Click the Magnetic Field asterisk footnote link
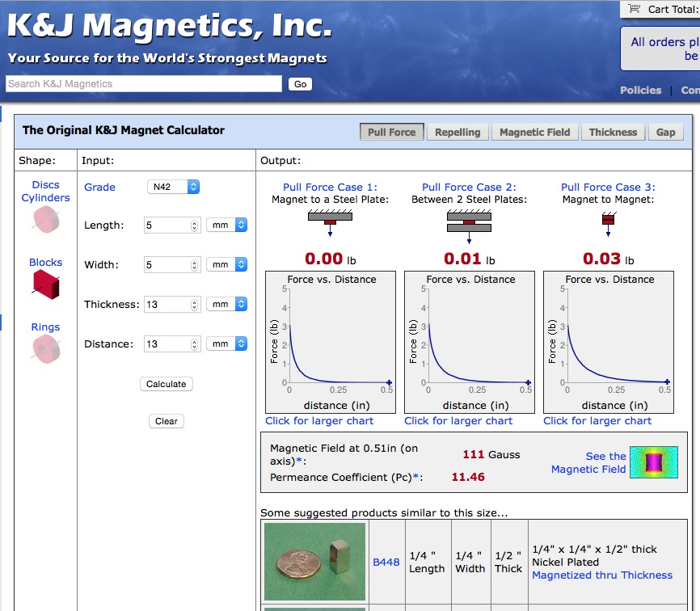 [x=298, y=461]
